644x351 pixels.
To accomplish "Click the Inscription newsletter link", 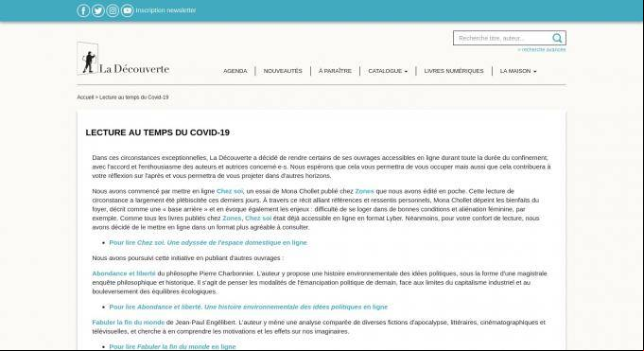I will (165, 10).
